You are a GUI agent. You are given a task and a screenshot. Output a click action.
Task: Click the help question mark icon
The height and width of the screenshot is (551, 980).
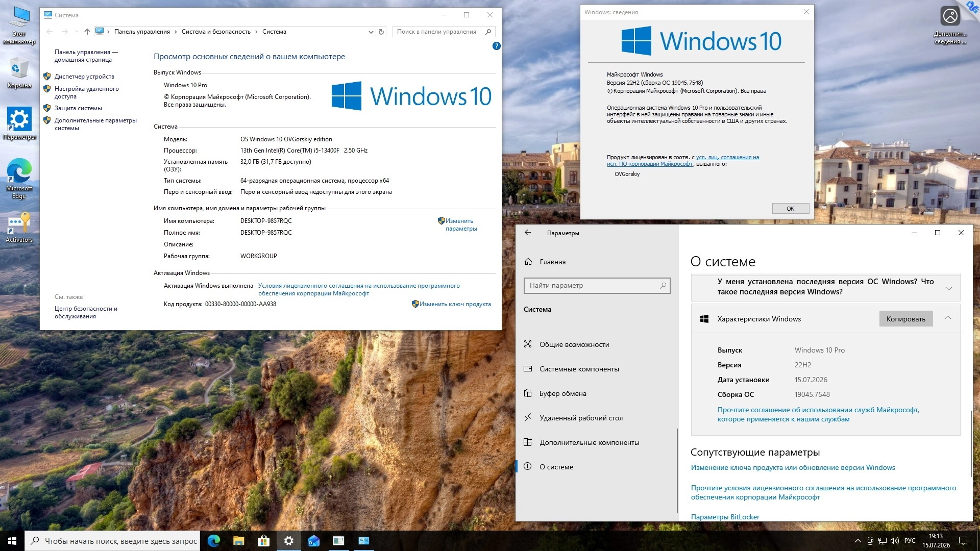[x=496, y=46]
